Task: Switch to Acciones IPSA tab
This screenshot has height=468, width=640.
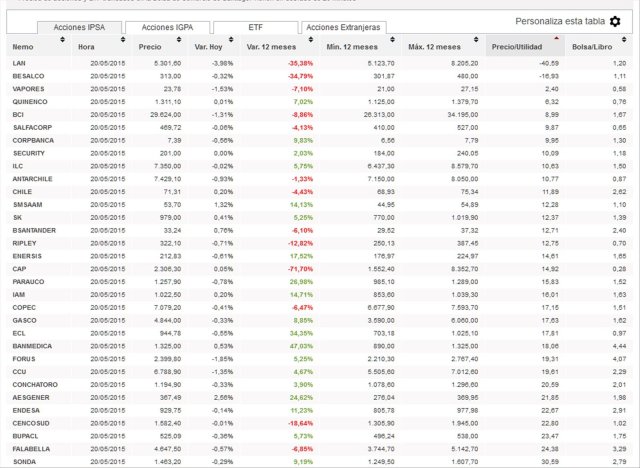Action: click(x=80, y=27)
